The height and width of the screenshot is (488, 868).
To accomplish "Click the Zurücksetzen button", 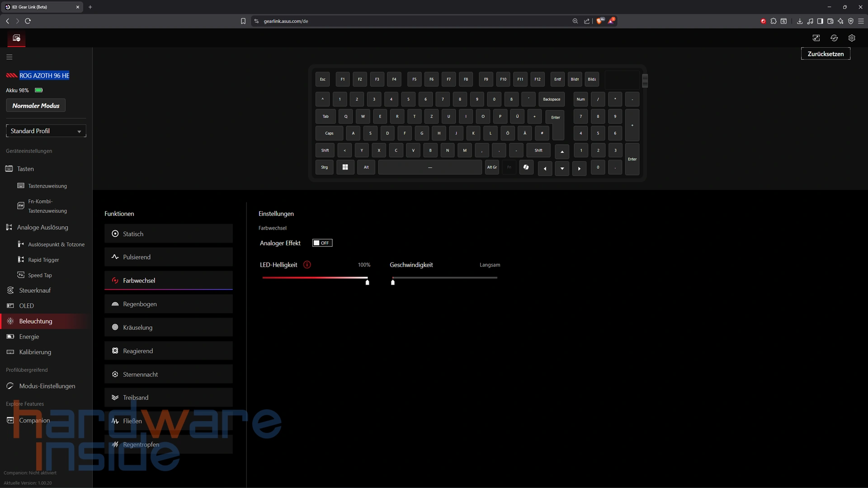I will click(825, 54).
